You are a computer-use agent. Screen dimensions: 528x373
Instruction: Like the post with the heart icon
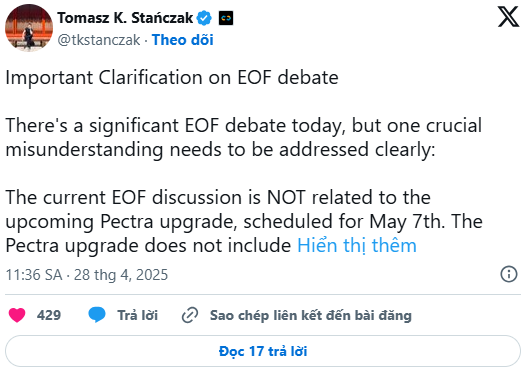[x=17, y=315]
